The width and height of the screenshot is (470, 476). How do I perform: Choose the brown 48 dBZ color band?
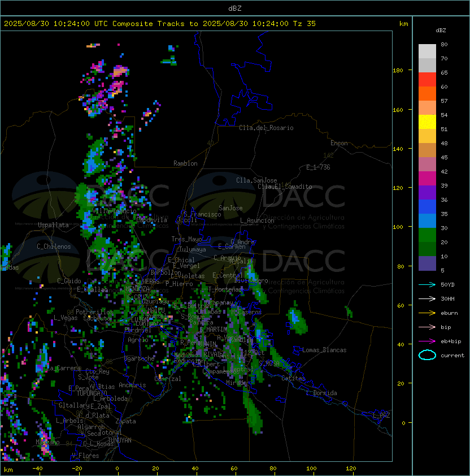point(427,150)
